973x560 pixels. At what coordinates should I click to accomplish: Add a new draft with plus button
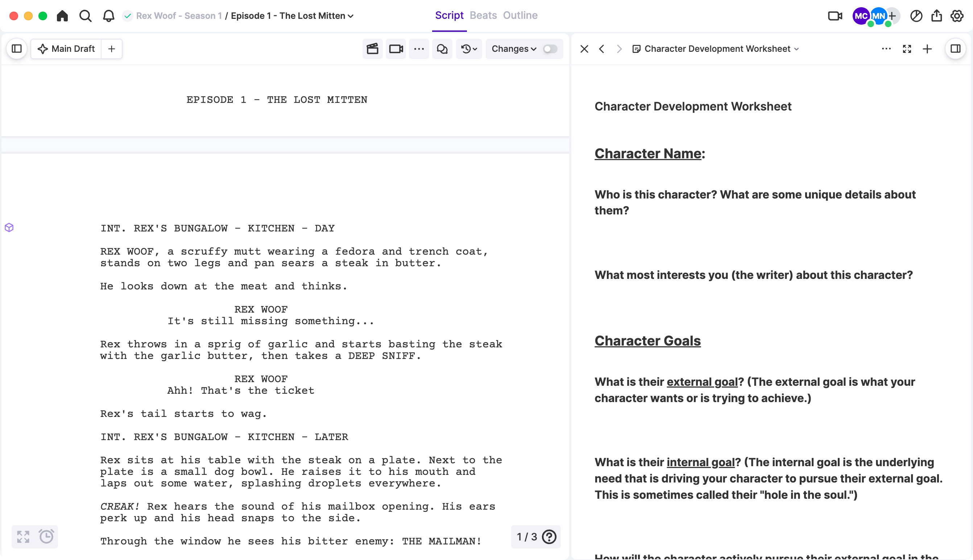tap(112, 49)
